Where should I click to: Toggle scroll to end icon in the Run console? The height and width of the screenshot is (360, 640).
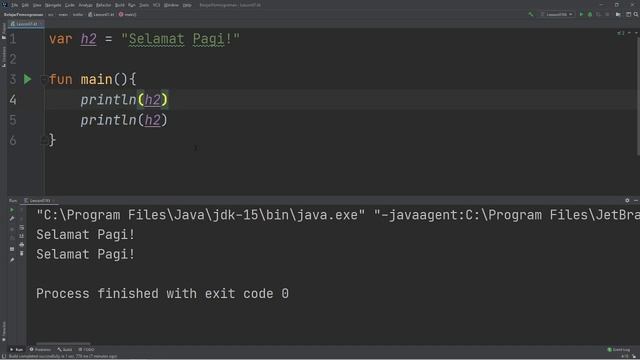pos(22,236)
